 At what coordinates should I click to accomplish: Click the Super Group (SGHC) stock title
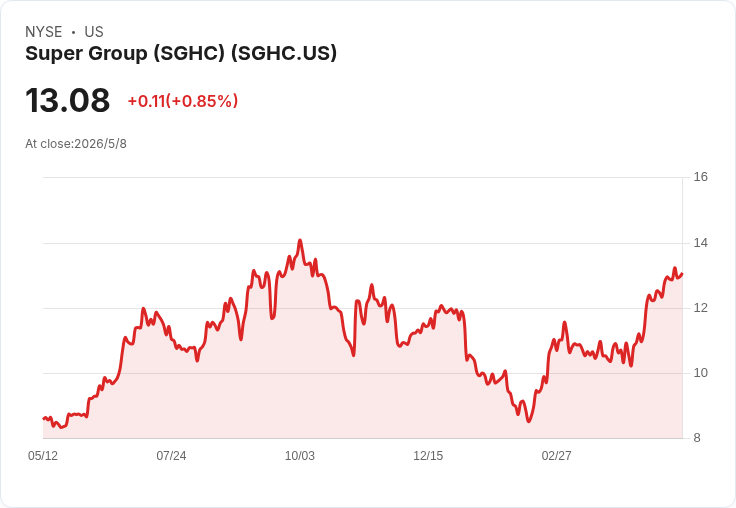[x=181, y=53]
